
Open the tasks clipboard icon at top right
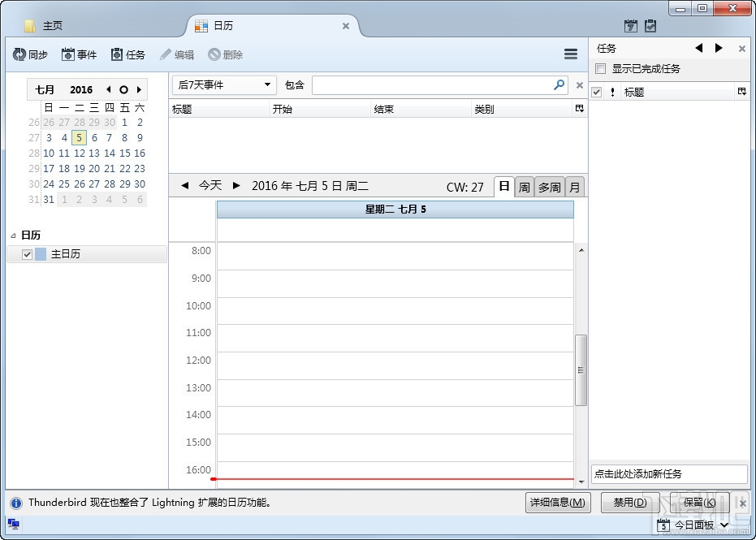click(651, 26)
